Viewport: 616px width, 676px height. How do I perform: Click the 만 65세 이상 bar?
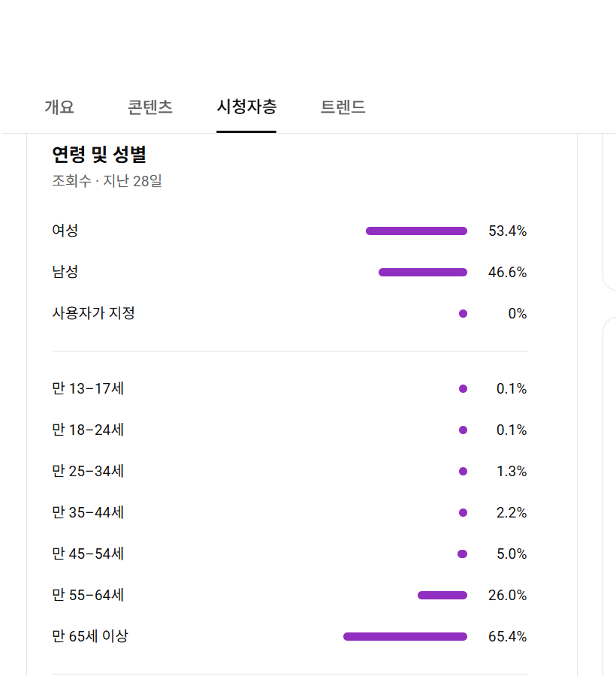click(x=405, y=637)
